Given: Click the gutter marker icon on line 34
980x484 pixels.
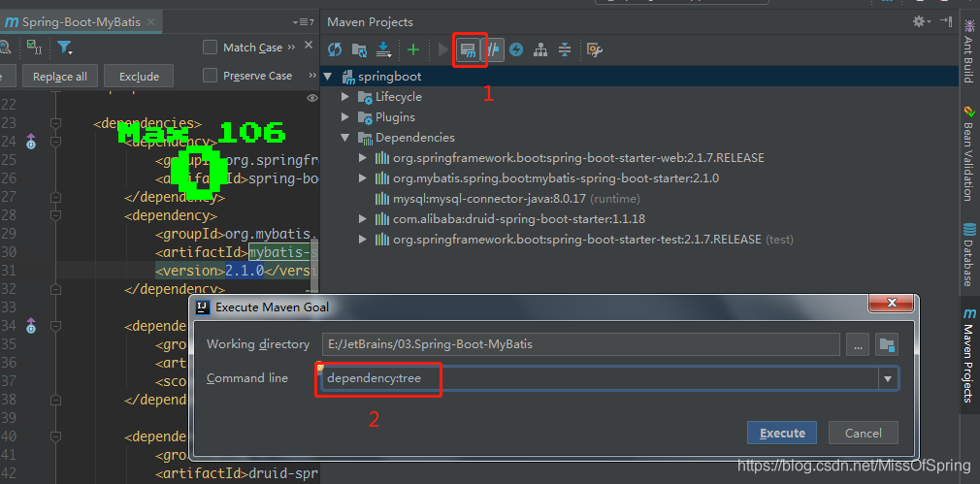Looking at the screenshot, I should 31,325.
